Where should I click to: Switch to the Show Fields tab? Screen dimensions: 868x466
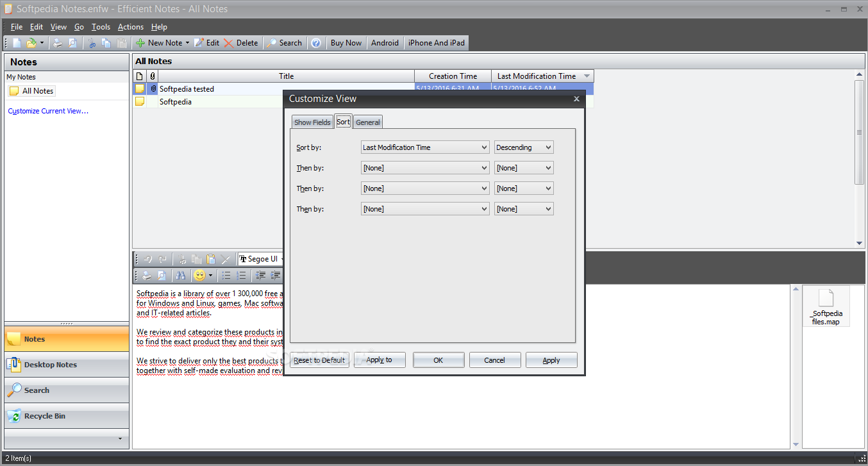pyautogui.click(x=312, y=122)
